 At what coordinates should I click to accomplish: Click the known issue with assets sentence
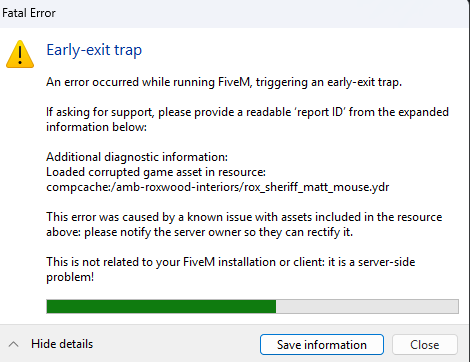pos(244,217)
